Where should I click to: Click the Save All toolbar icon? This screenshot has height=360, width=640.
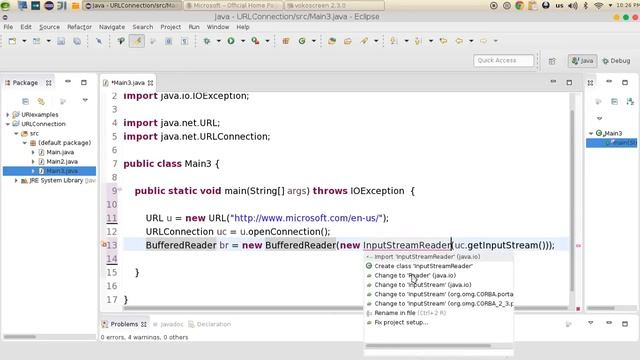pyautogui.click(x=77, y=41)
